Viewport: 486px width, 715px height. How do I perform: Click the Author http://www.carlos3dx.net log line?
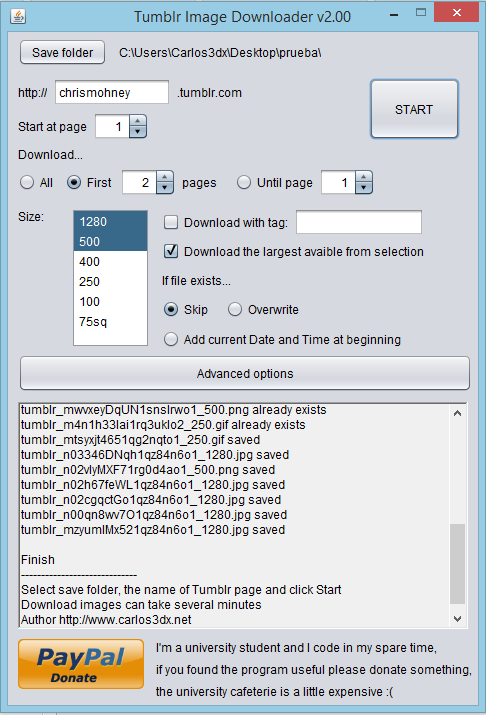point(106,620)
